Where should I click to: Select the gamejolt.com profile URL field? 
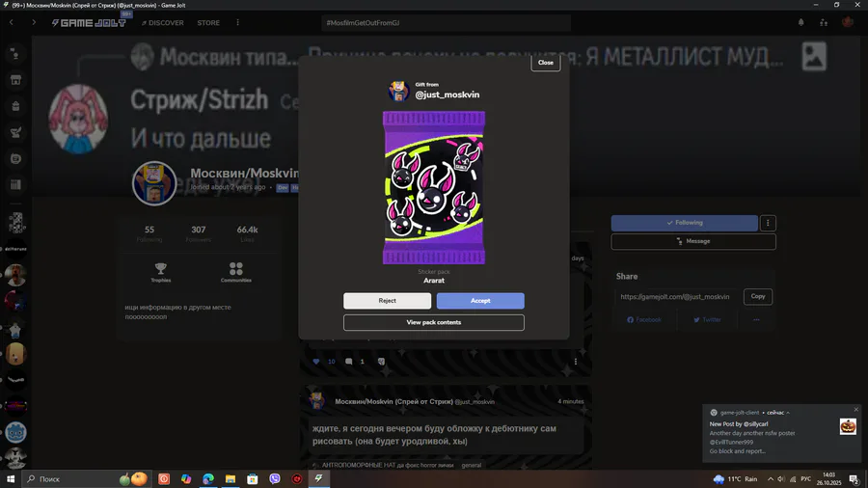(675, 297)
